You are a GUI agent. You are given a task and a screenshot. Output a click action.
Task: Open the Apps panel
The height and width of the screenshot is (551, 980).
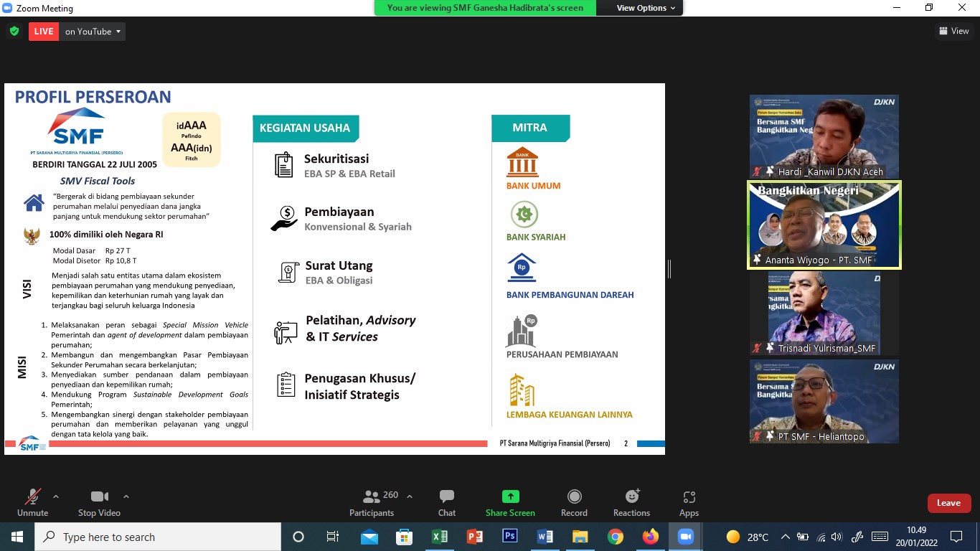(x=689, y=503)
